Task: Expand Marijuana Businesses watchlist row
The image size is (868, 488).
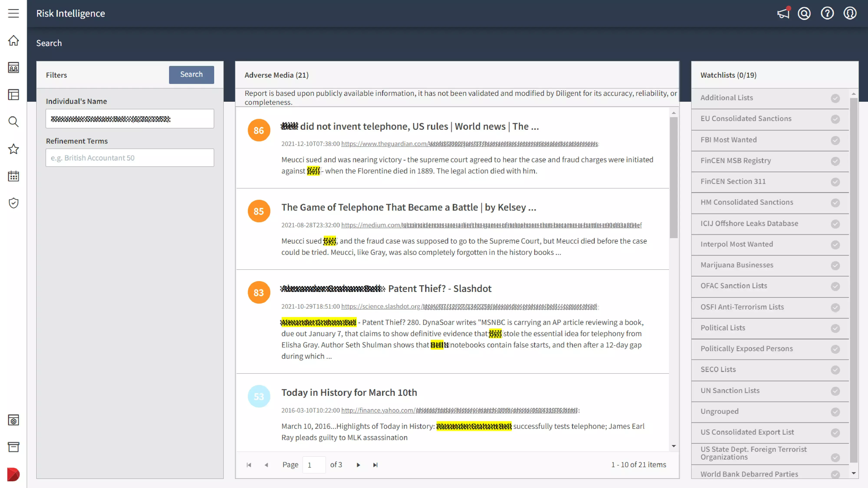Action: [x=770, y=265]
